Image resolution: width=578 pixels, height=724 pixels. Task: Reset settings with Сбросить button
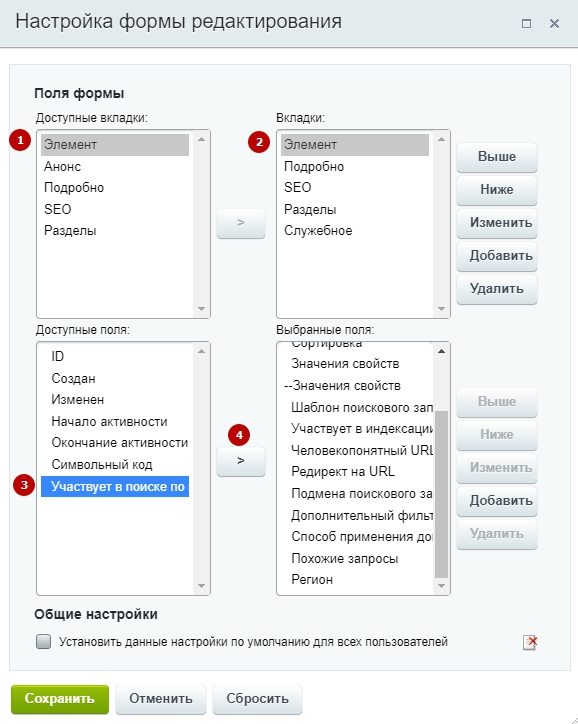pyautogui.click(x=257, y=699)
